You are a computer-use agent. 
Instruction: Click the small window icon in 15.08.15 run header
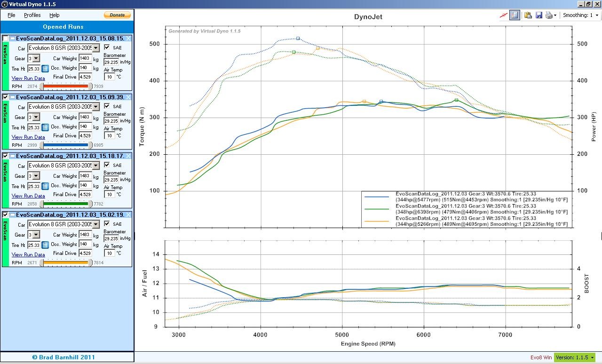12,38
